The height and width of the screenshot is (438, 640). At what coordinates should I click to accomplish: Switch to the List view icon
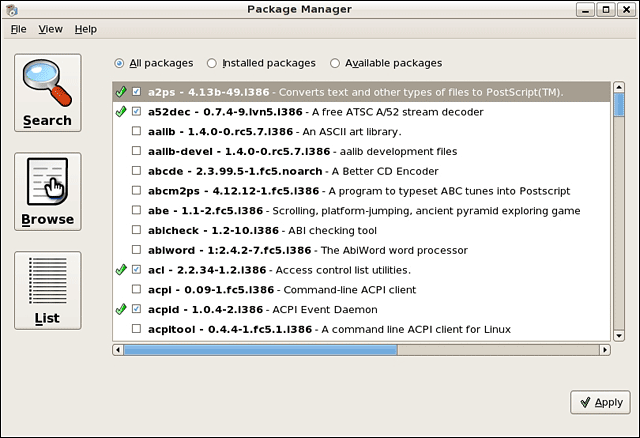click(x=48, y=290)
